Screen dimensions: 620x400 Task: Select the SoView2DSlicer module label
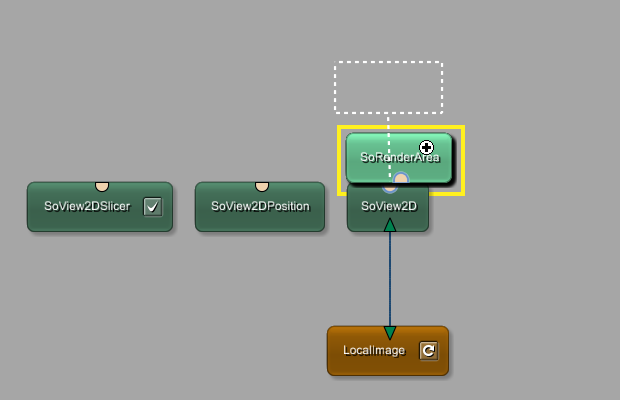(87, 207)
